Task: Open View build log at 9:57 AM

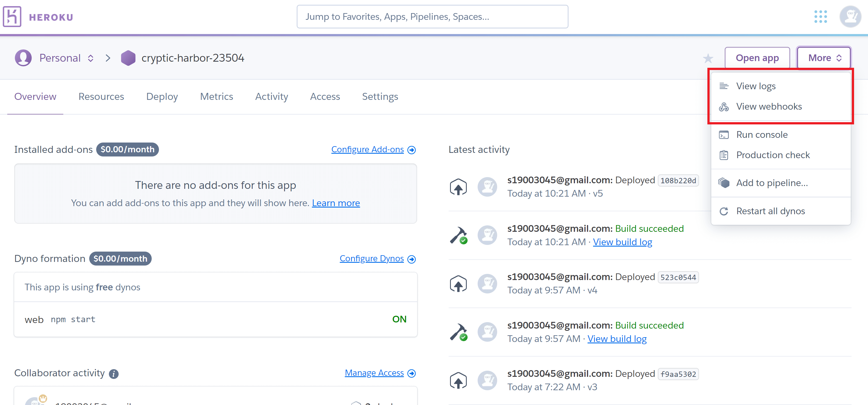Action: click(x=617, y=339)
